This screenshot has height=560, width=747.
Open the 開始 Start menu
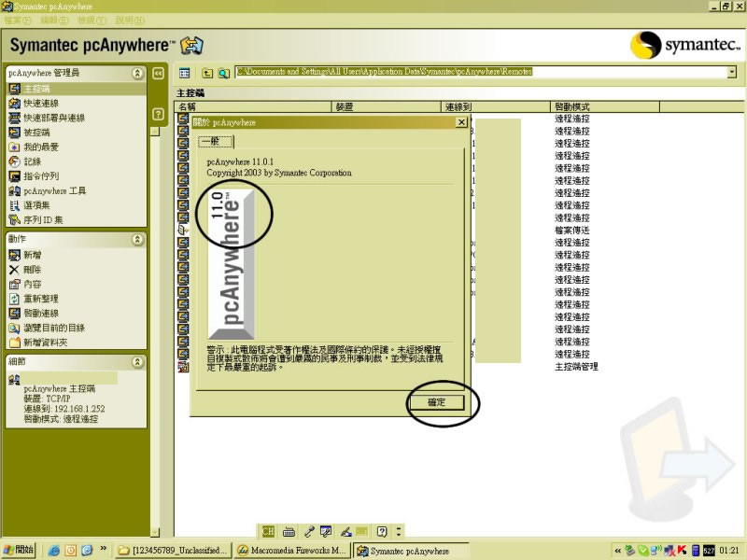[19, 550]
